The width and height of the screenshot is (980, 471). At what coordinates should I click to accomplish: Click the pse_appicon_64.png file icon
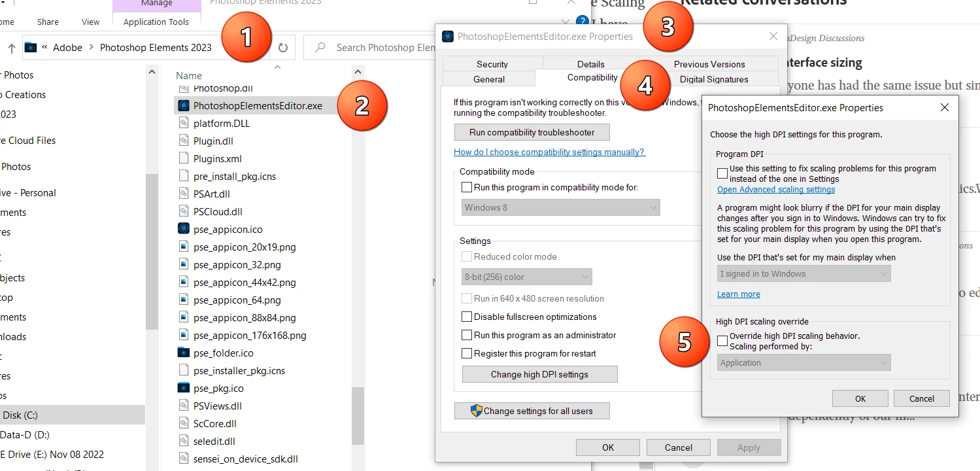point(184,300)
